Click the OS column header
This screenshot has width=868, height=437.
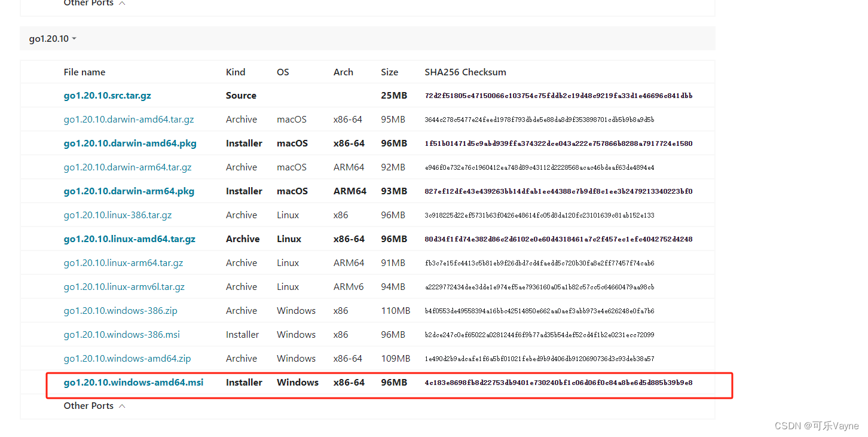coord(283,72)
